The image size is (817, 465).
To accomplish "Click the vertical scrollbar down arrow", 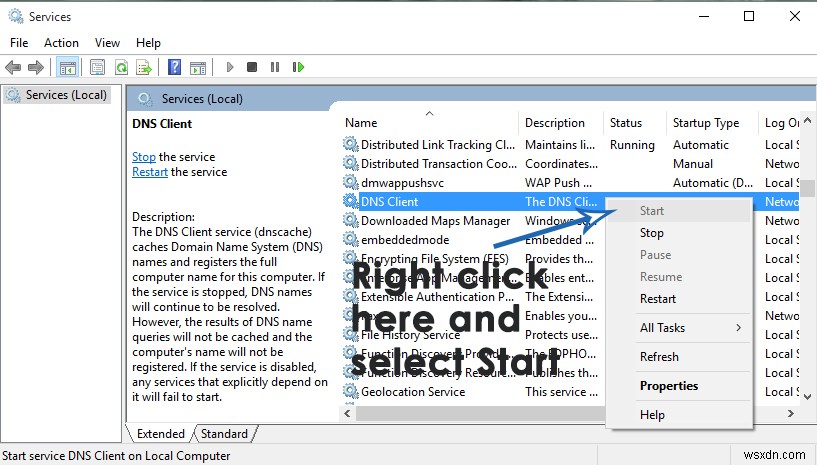I will (808, 397).
